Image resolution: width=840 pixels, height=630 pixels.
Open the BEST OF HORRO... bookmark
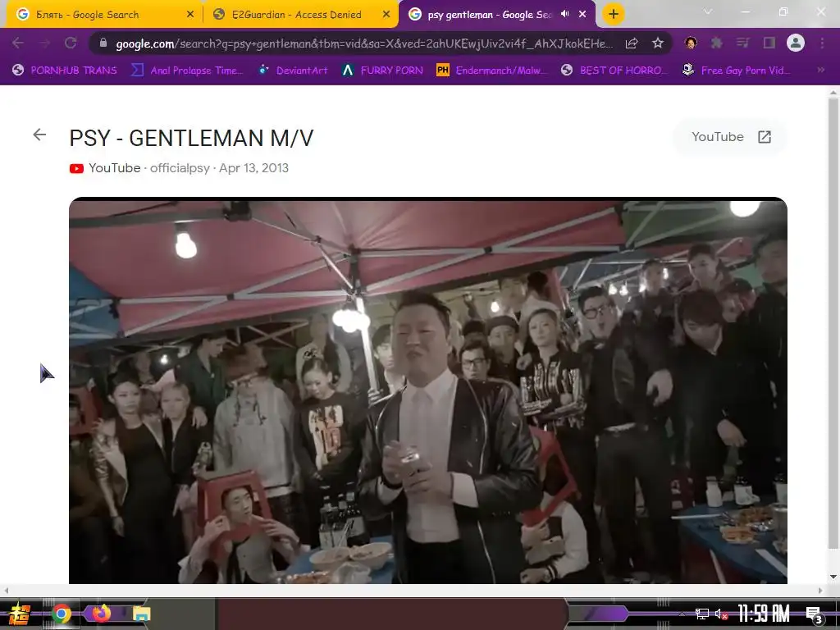coord(614,71)
